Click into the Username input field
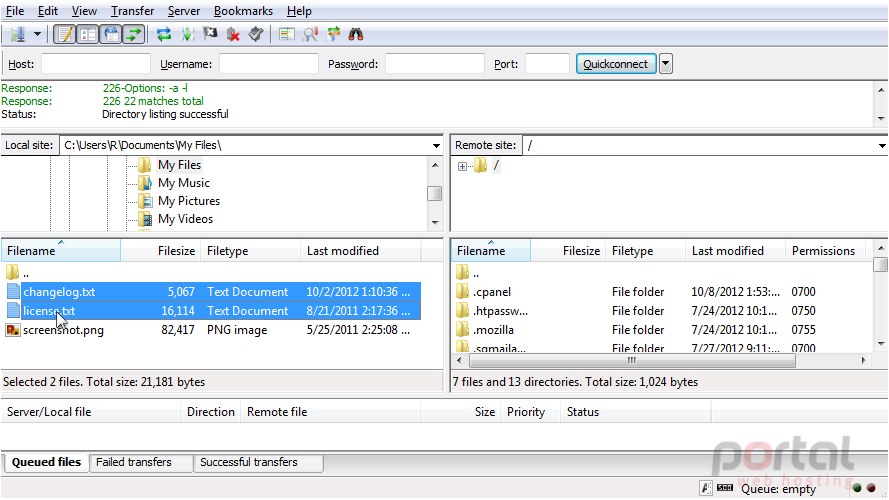The width and height of the screenshot is (889, 500). pyautogui.click(x=269, y=64)
